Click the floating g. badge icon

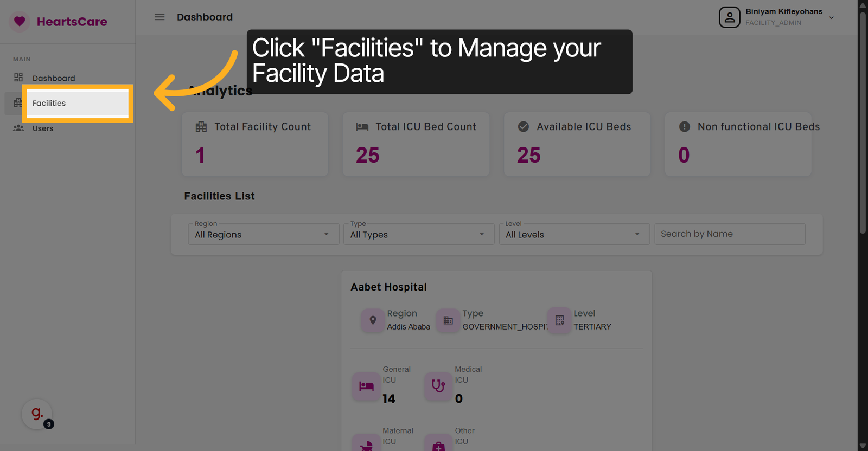pos(37,414)
